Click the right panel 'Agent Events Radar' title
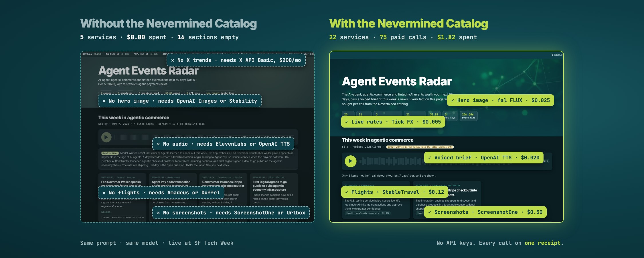 tap(397, 81)
